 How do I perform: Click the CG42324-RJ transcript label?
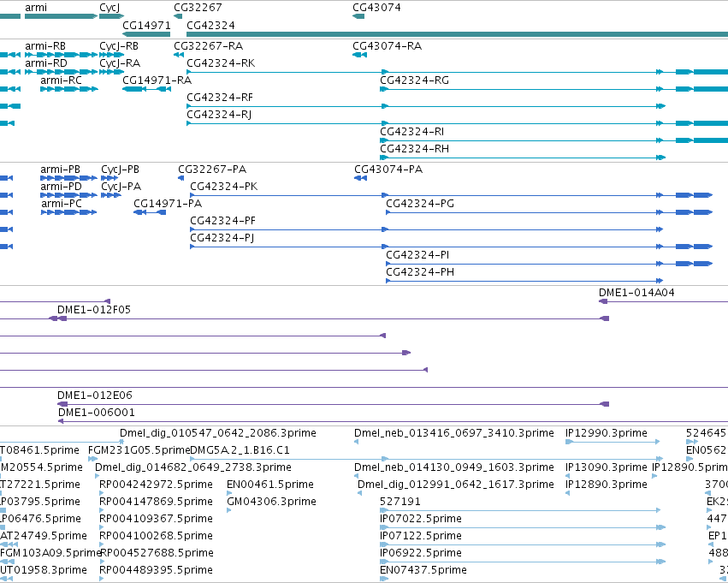point(219,115)
